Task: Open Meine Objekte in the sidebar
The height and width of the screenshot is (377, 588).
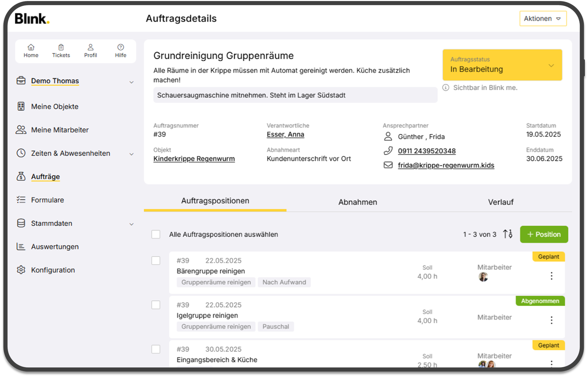Action: click(x=55, y=107)
